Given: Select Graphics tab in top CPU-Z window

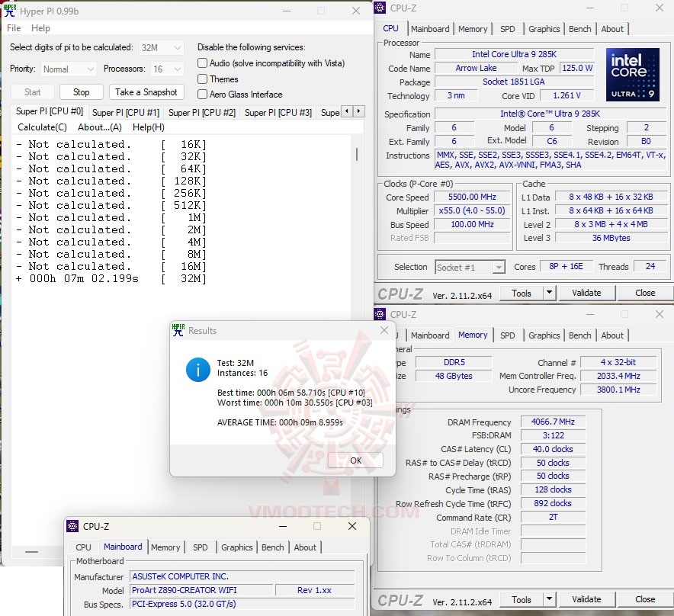Looking at the screenshot, I should (x=544, y=29).
